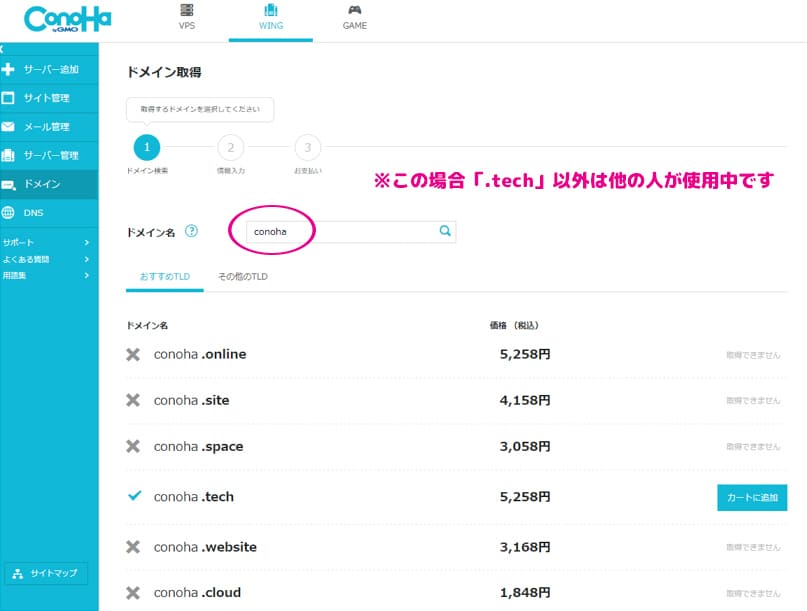Viewport: 807px width, 611px height.
Task: Collapse the sidebar with the top chevron
Action: (x=2, y=49)
